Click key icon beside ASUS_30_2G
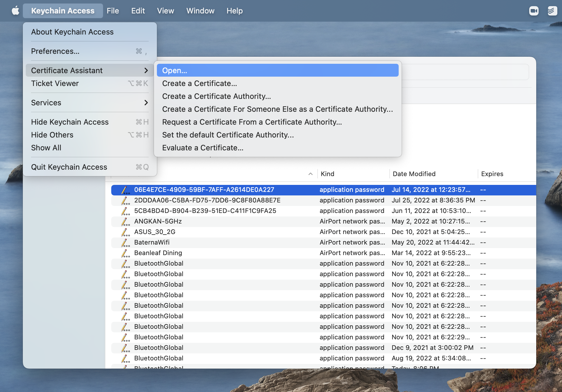Screen dimensions: 562x392 click(126, 232)
